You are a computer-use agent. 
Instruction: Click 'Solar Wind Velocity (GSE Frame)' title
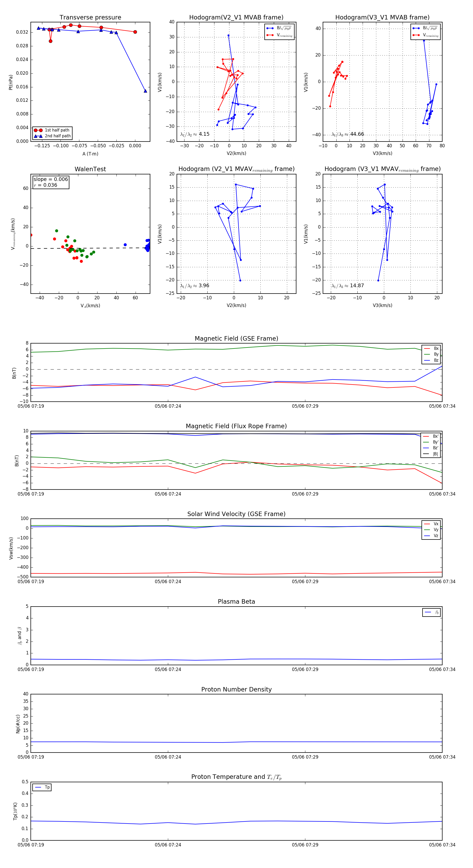tap(236, 514)
